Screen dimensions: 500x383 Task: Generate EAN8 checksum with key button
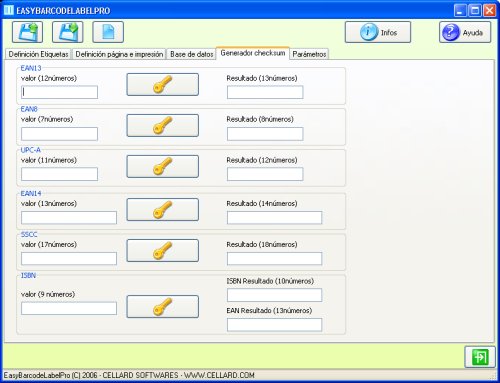[163, 125]
